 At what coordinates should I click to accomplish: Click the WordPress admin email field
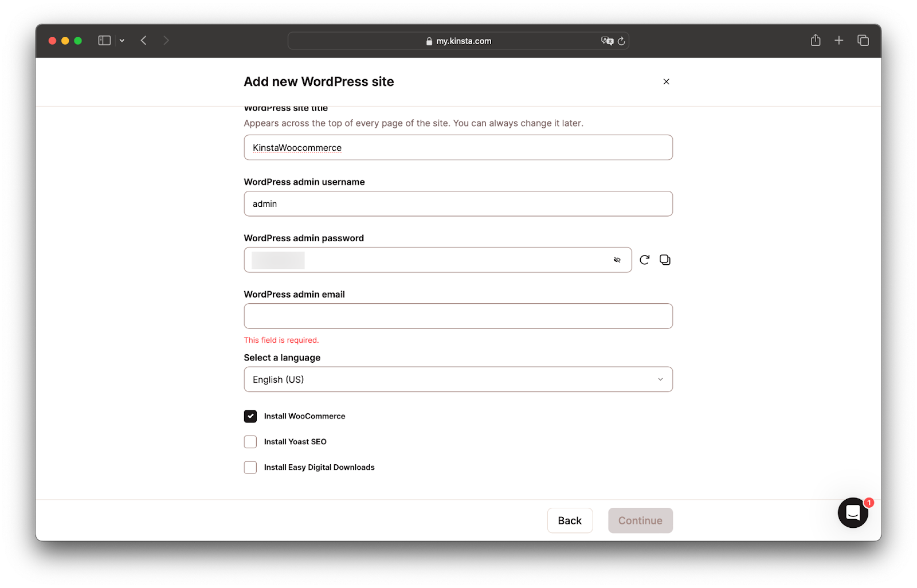point(458,316)
